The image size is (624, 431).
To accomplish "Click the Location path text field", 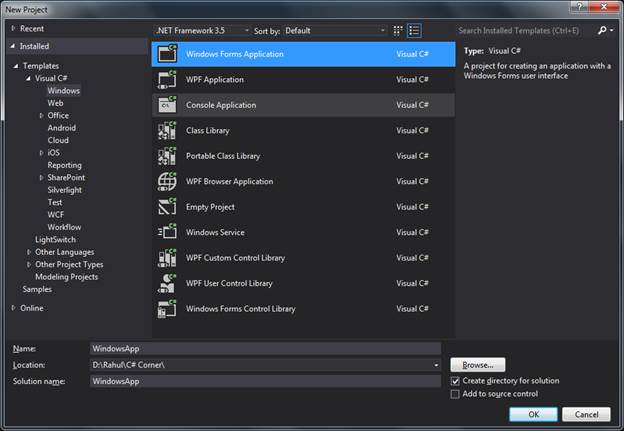I will (261, 365).
